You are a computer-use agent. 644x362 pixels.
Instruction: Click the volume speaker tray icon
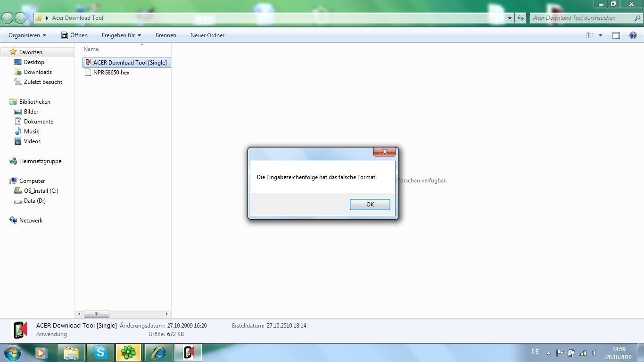[x=594, y=353]
